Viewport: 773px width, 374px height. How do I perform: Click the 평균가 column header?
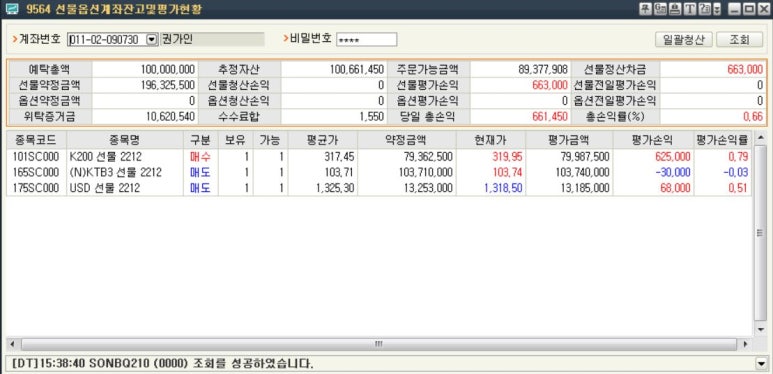tap(322, 140)
